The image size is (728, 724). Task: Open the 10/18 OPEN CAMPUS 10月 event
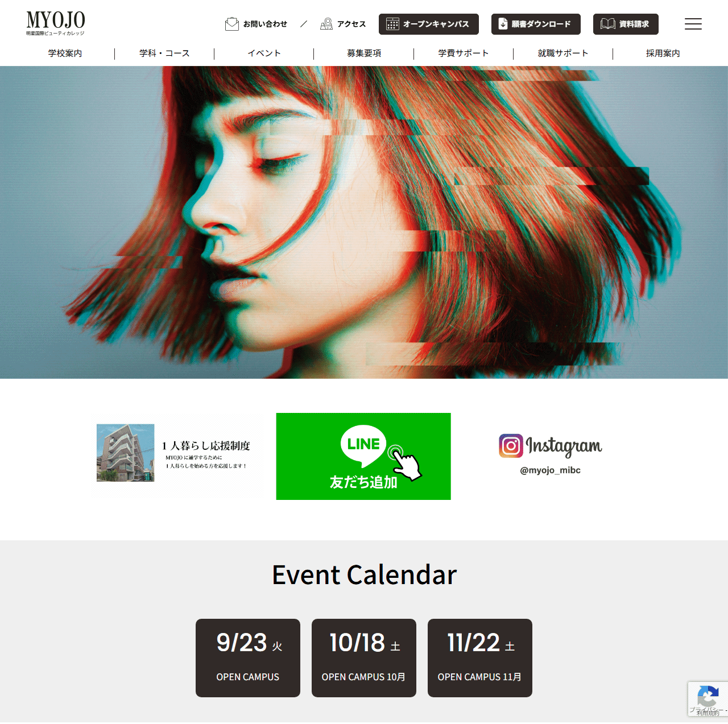(364, 658)
